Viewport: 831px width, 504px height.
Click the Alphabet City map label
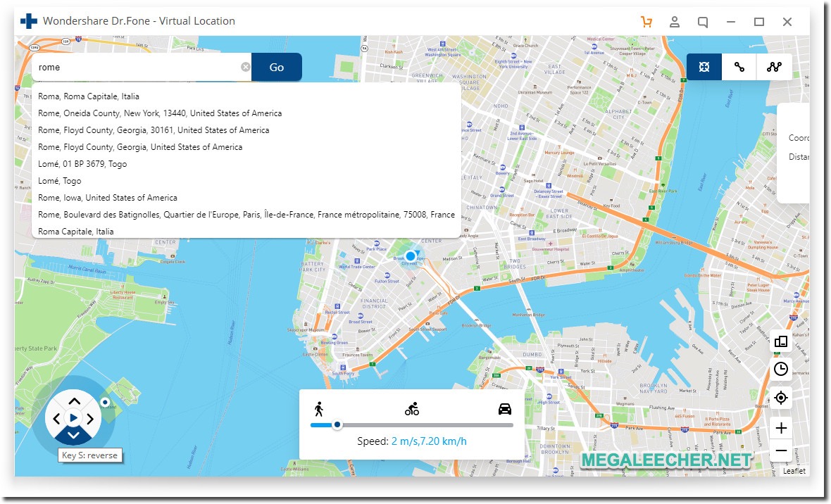click(618, 114)
